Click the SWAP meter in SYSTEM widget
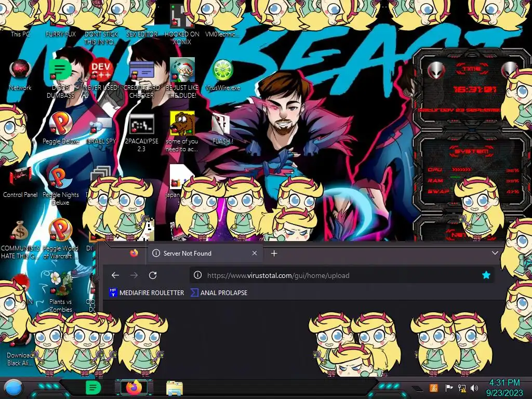Screen dimensions: 532x399 473,191
